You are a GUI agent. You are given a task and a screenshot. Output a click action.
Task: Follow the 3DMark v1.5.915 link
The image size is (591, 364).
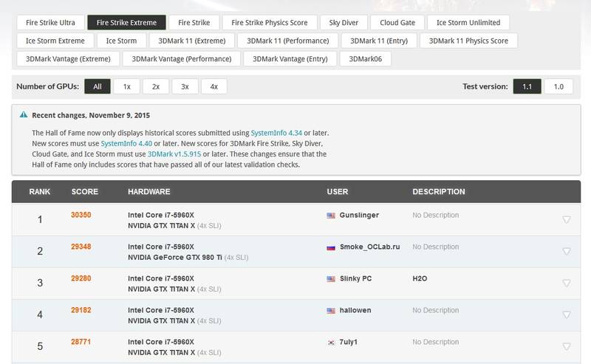(174, 154)
